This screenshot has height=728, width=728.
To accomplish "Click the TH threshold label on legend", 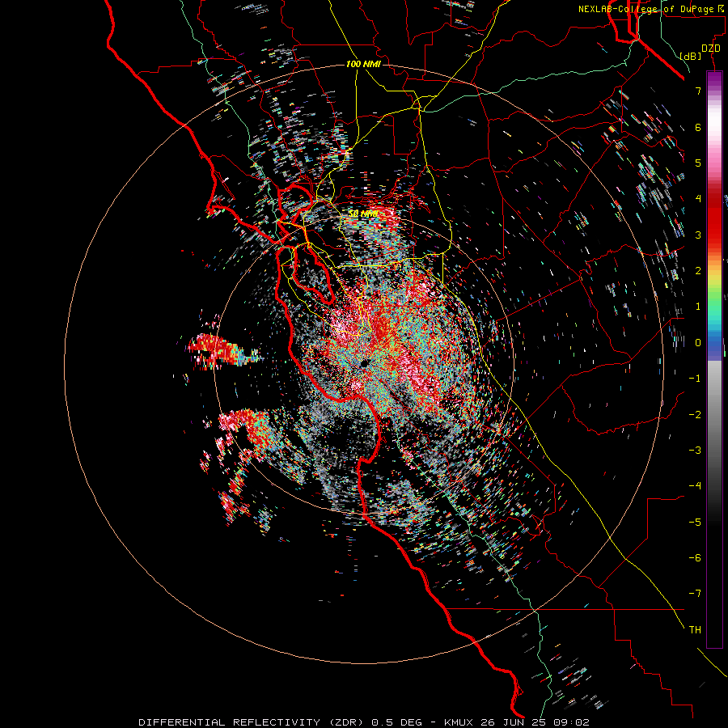I will (695, 630).
